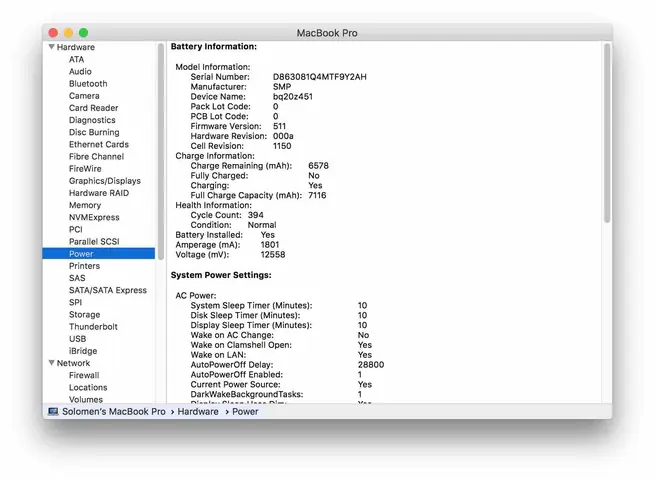
Task: Open the Bluetooth hardware entry
Action: (88, 84)
